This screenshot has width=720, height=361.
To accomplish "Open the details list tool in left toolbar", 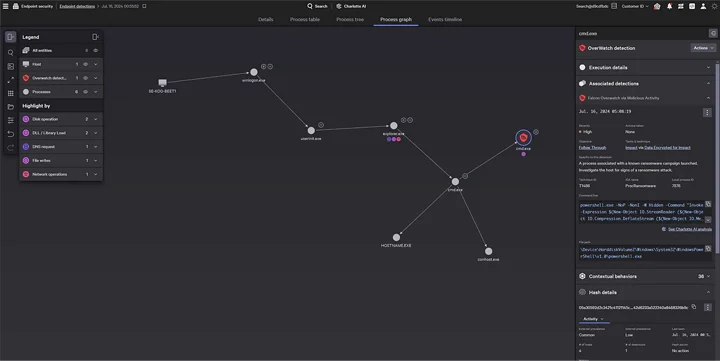I will tap(11, 67).
